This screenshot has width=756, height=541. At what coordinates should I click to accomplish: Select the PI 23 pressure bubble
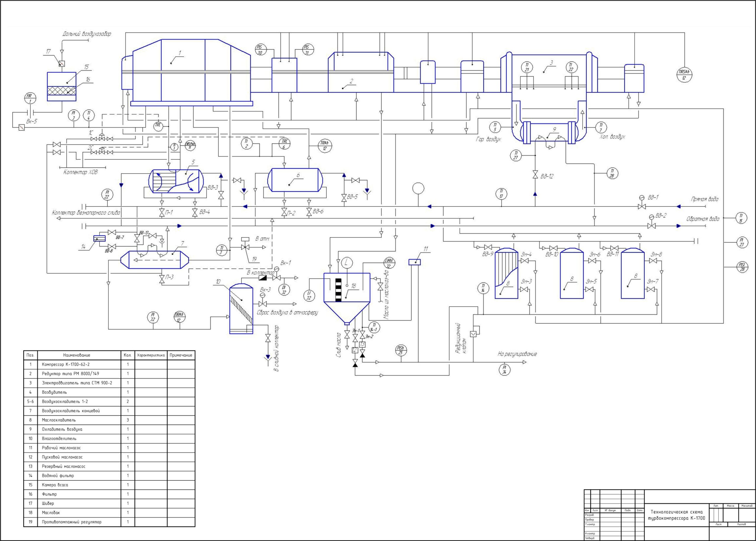click(742, 242)
